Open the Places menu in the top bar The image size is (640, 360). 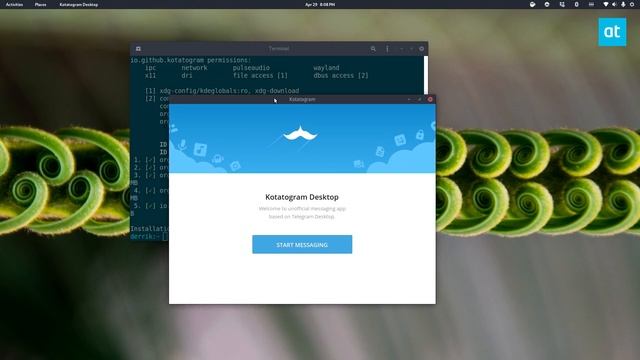[x=40, y=4]
